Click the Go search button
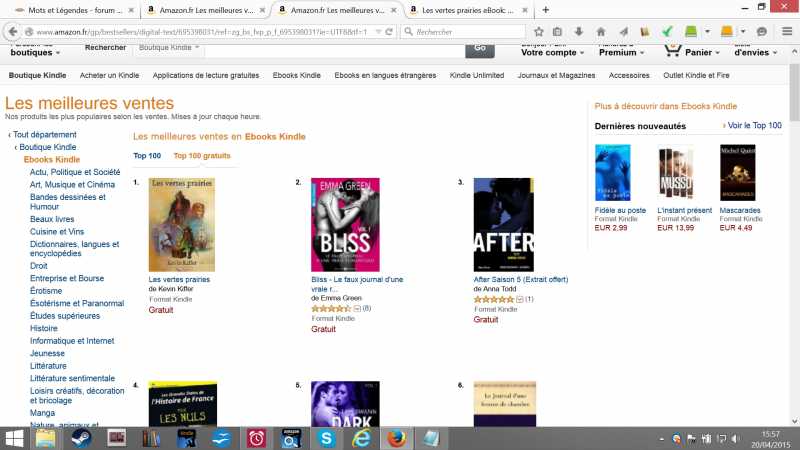Image resolution: width=800 pixels, height=450 pixels. point(480,49)
